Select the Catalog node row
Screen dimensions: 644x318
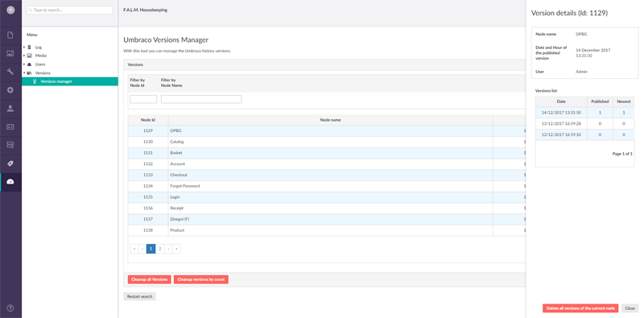327,142
